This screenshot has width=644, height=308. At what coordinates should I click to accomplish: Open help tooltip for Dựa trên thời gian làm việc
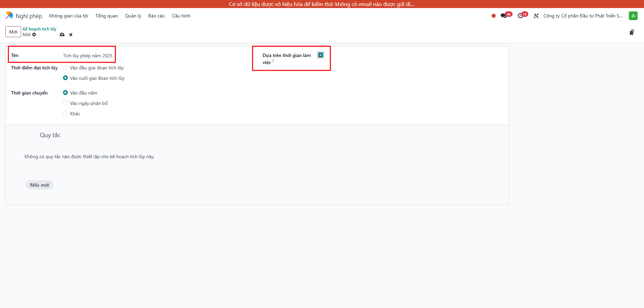[x=273, y=61]
